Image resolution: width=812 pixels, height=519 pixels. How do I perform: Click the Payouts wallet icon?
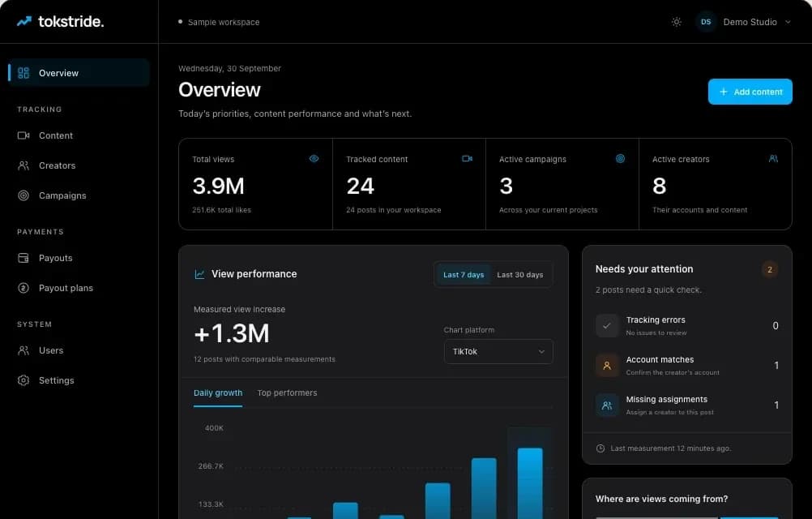(x=24, y=258)
